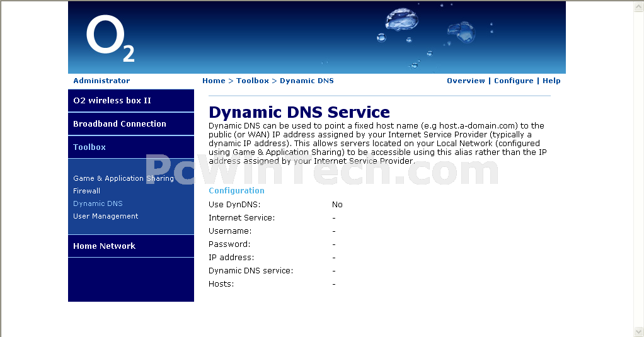Open the Broadband Connection menu

[x=130, y=124]
